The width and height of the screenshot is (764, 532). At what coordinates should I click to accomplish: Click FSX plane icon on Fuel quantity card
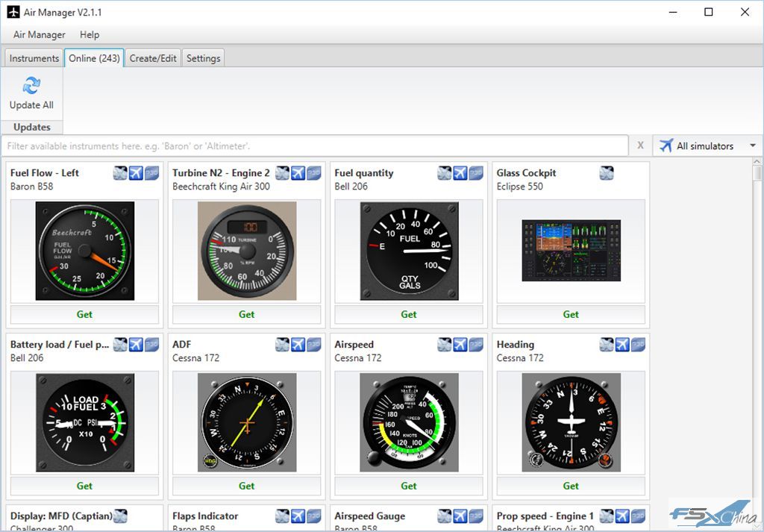tap(460, 173)
